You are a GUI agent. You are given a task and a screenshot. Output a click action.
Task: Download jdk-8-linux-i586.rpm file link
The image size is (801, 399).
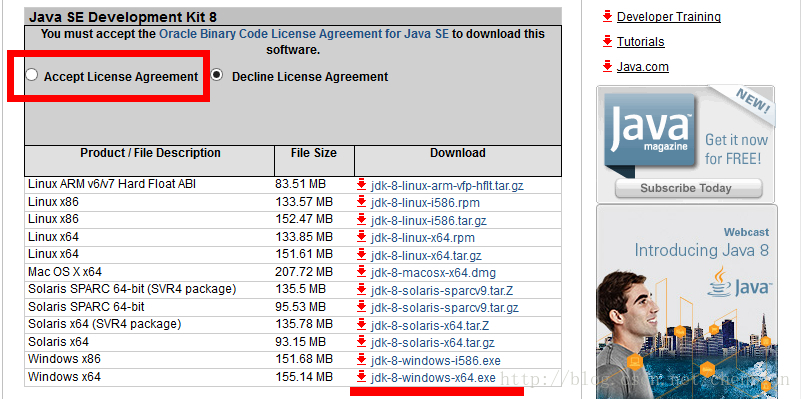click(425, 203)
